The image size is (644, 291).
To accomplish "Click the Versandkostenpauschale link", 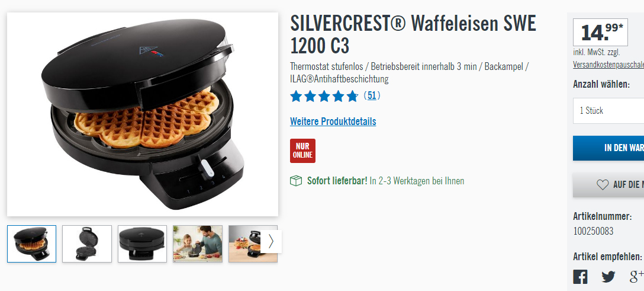I will 608,65.
